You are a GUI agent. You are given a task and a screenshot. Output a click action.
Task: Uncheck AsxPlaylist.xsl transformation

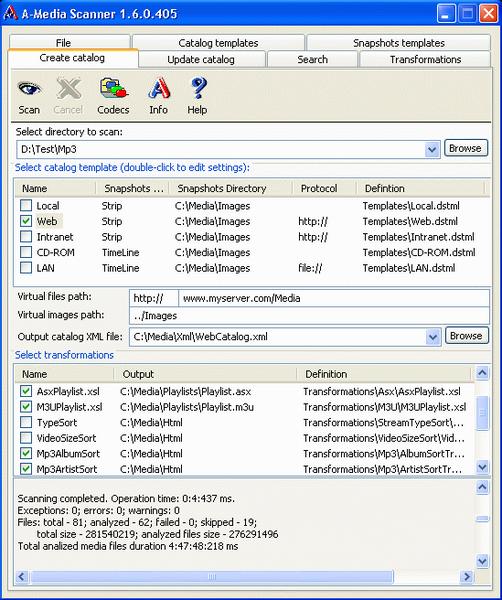click(x=26, y=391)
